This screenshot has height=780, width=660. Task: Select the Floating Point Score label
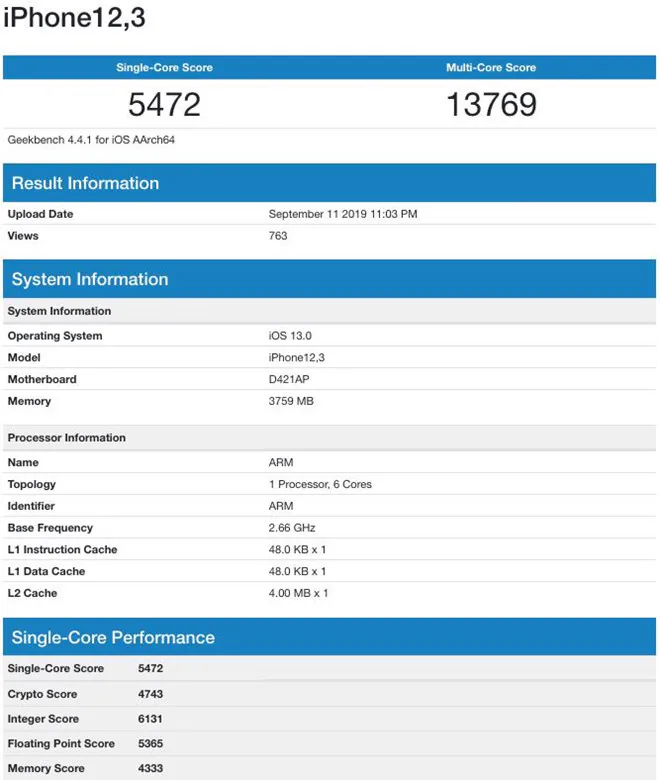tap(61, 744)
